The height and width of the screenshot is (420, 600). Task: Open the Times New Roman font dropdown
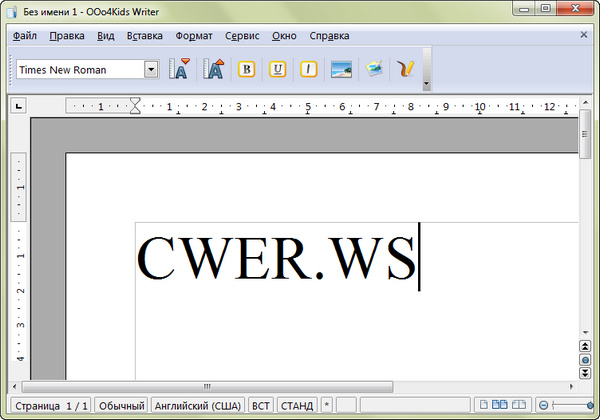point(151,69)
